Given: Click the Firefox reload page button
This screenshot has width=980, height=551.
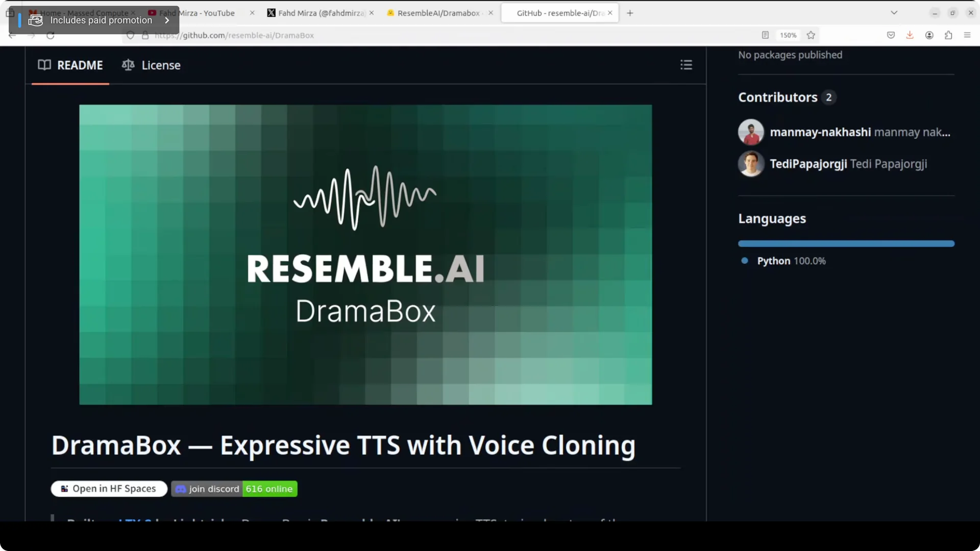Looking at the screenshot, I should pos(50,35).
